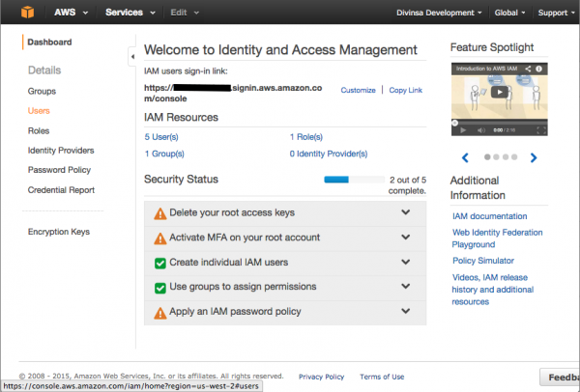Click the Feedback button
Viewport: 580px width, 392px height.
560,378
